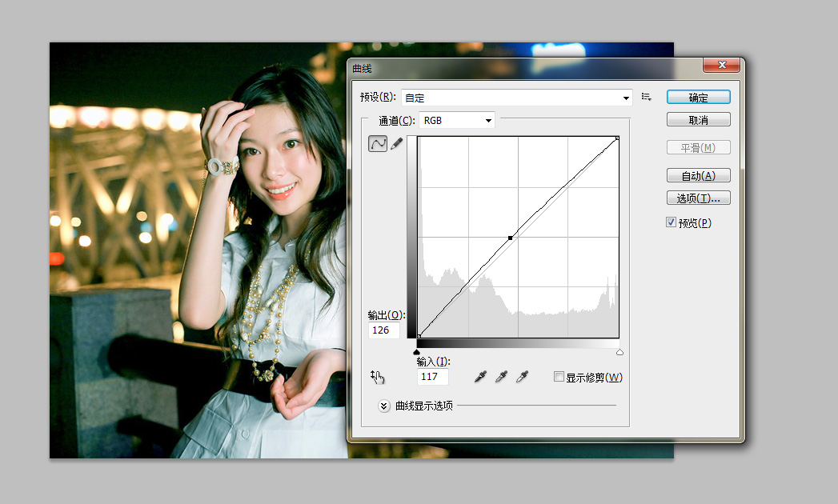Viewport: 838px width, 504px height.
Task: Cancel using the 取消 button
Action: (x=698, y=120)
